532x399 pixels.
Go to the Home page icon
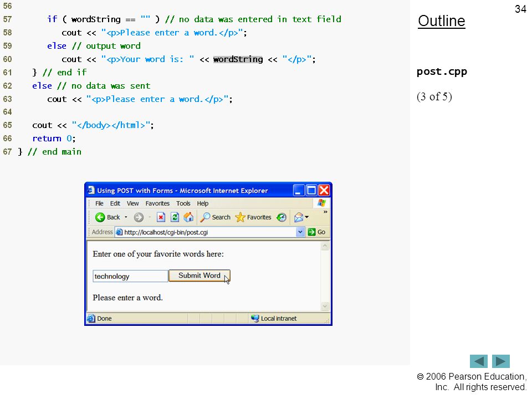tap(188, 217)
